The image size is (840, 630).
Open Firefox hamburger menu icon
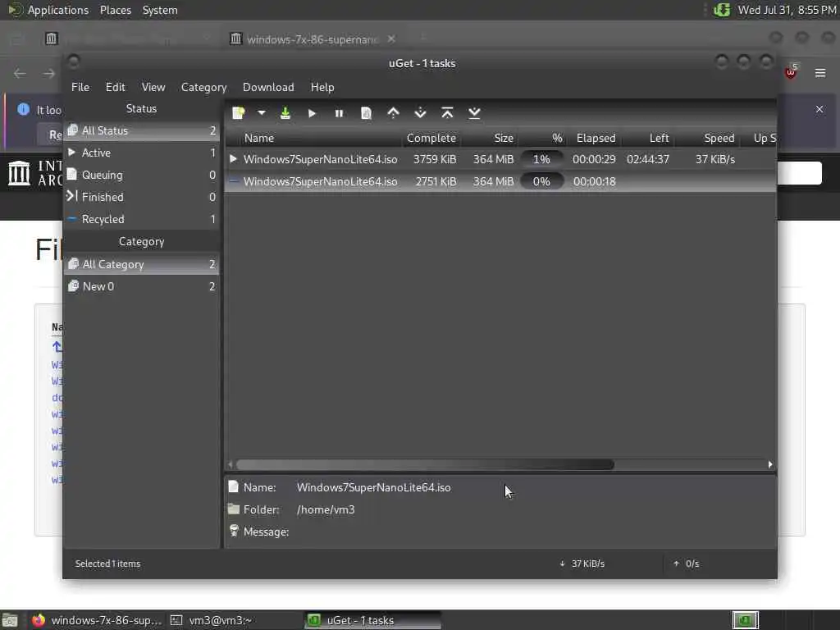coord(820,73)
